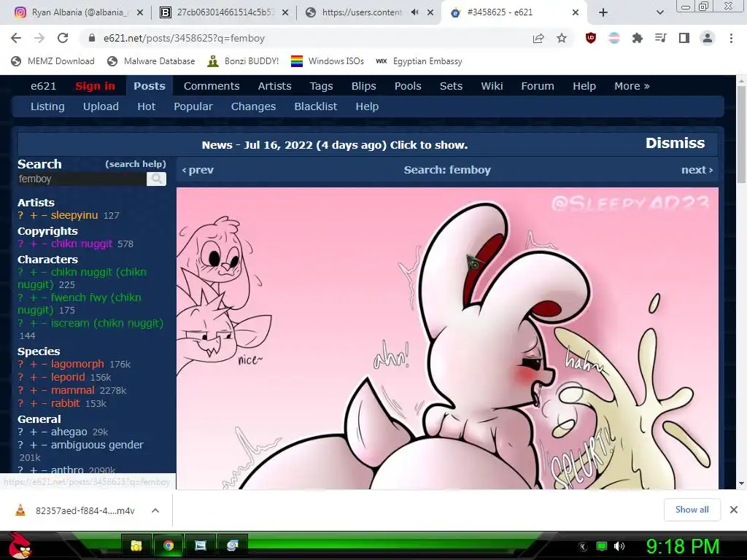747x560 pixels.
Task: Go to the next › post
Action: (697, 170)
